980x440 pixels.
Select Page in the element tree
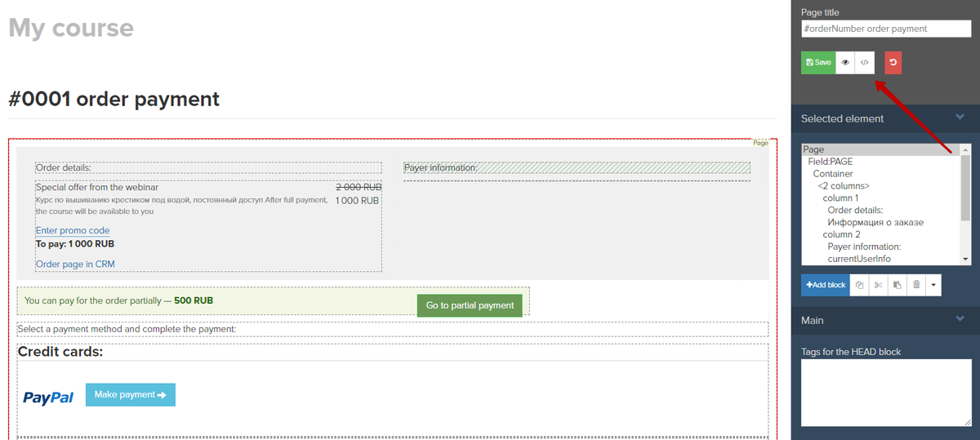coord(880,149)
